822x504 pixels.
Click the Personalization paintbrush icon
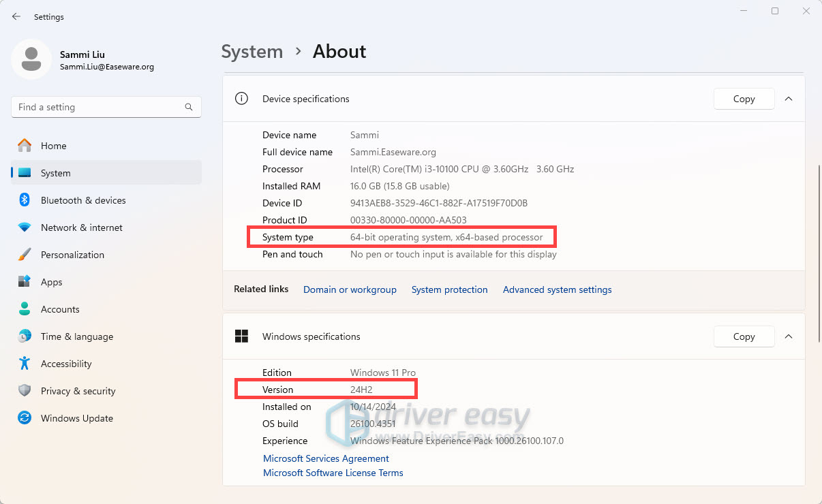pyautogui.click(x=25, y=255)
